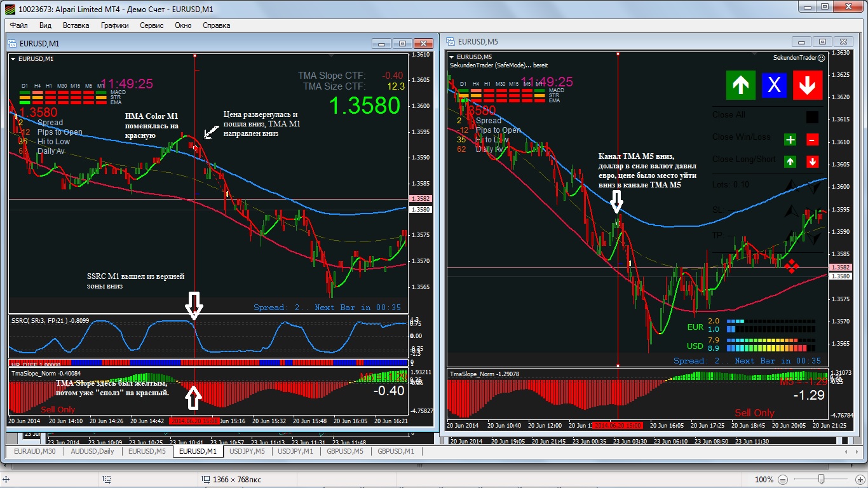Click the green Buy up-arrow button
Viewport: 868px width, 488px height.
point(741,85)
